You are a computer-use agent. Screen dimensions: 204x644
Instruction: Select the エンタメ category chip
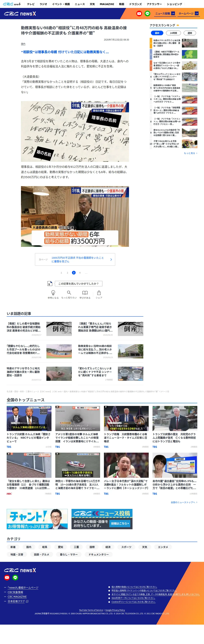(x=163, y=547)
